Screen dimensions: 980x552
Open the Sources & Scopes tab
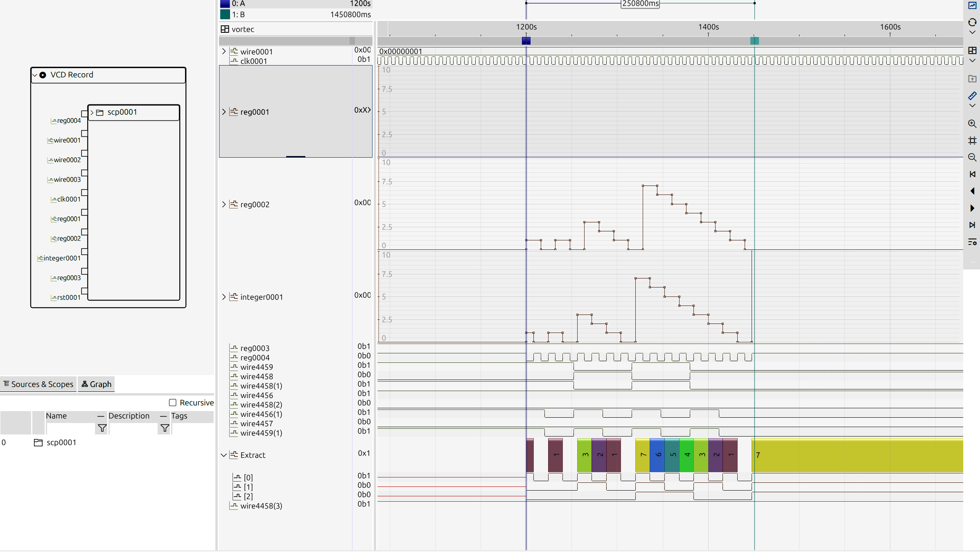(x=38, y=384)
